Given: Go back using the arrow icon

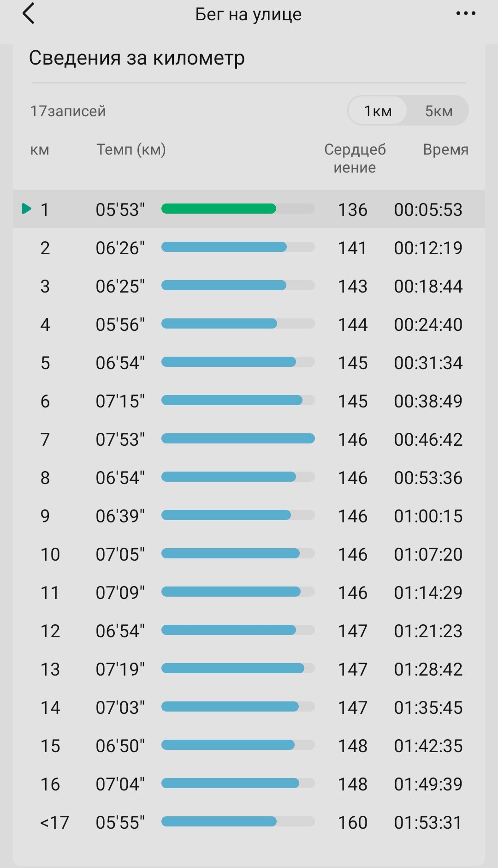Looking at the screenshot, I should click(29, 13).
